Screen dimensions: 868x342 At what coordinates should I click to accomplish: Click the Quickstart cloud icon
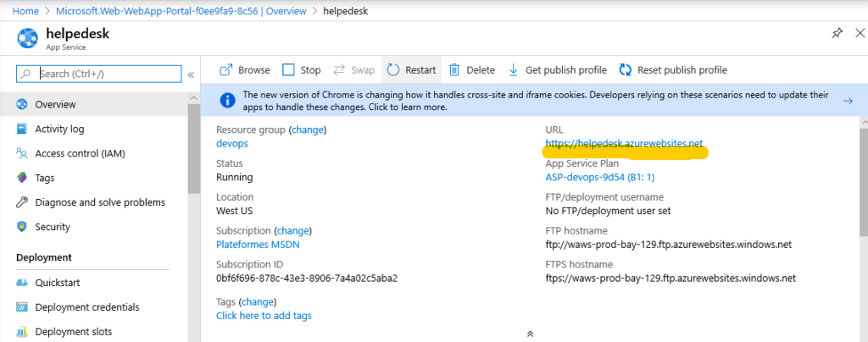coord(22,283)
